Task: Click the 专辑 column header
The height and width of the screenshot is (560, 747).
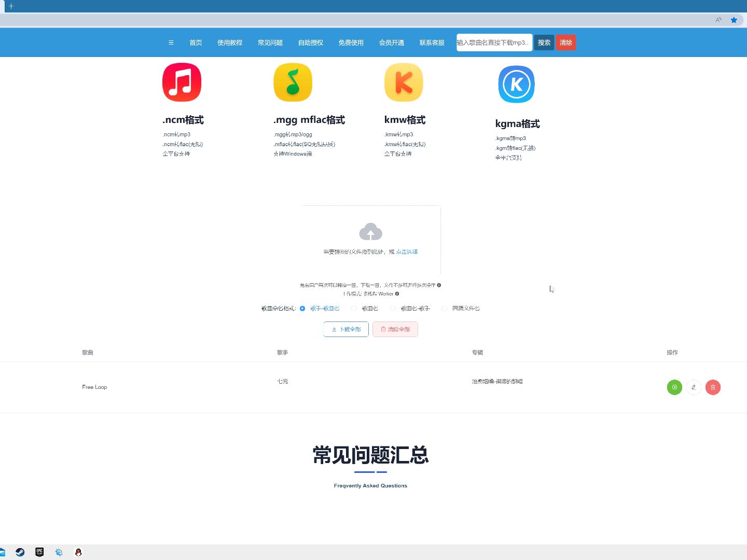Action: [x=478, y=353]
